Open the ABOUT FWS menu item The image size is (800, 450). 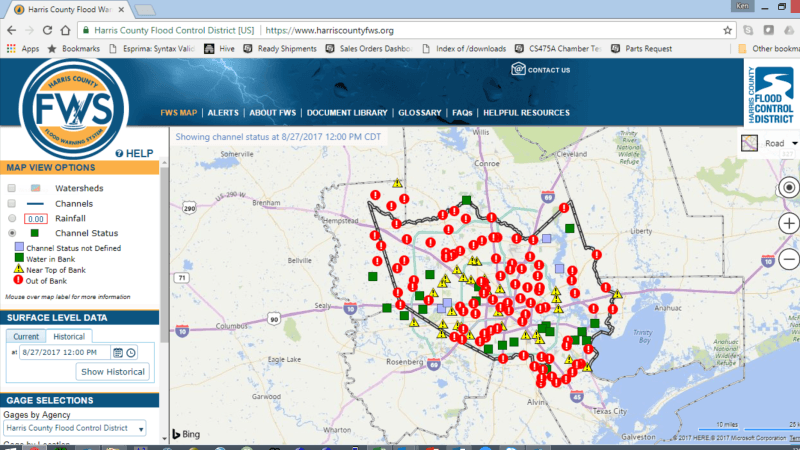point(272,113)
